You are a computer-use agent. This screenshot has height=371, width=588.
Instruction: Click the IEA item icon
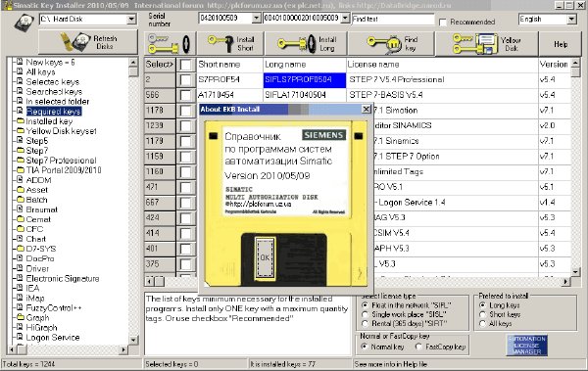point(21,288)
